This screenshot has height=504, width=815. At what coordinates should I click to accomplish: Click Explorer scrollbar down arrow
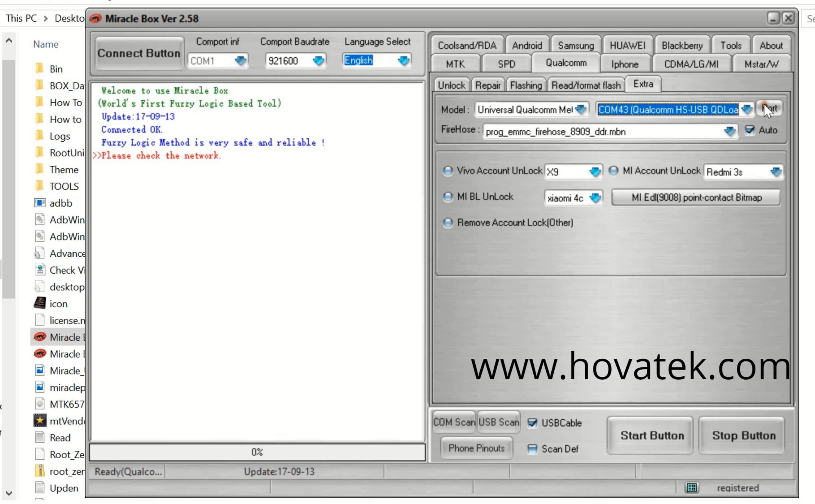tap(9, 493)
